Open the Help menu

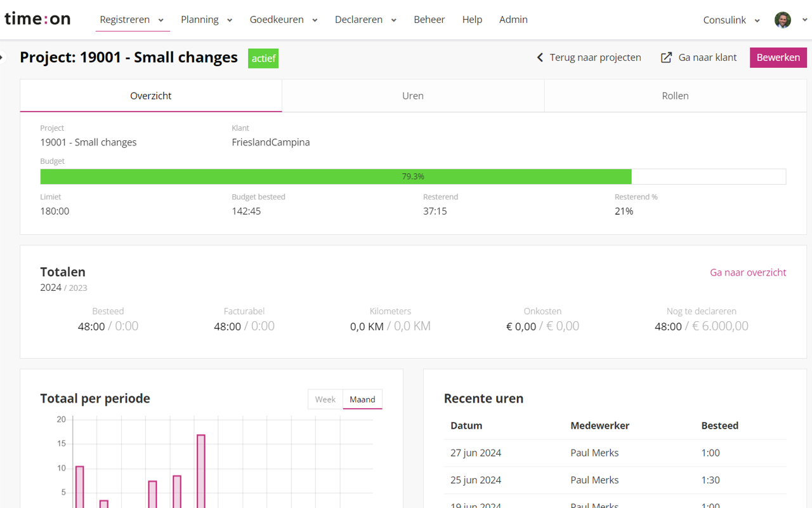coord(472,20)
